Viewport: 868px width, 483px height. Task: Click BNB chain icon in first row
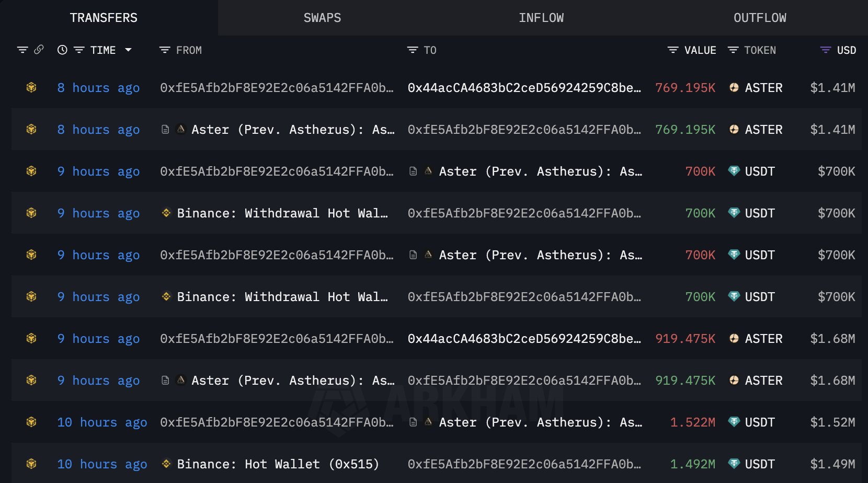pos(31,87)
